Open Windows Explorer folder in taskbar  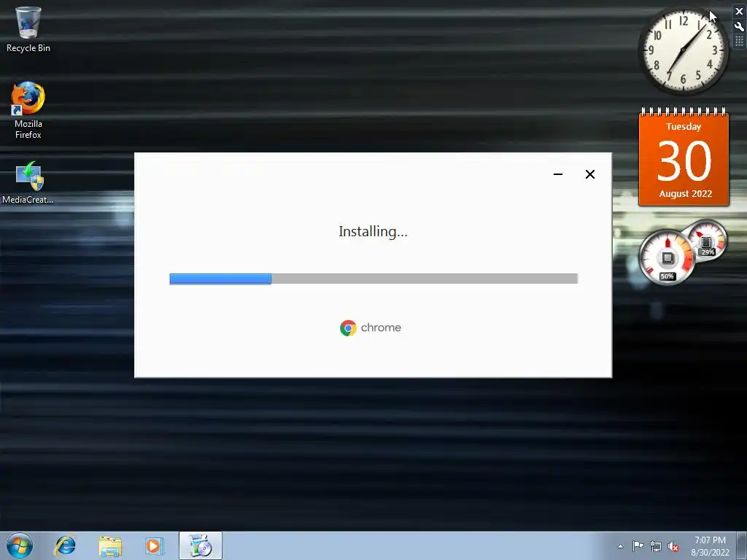click(110, 546)
